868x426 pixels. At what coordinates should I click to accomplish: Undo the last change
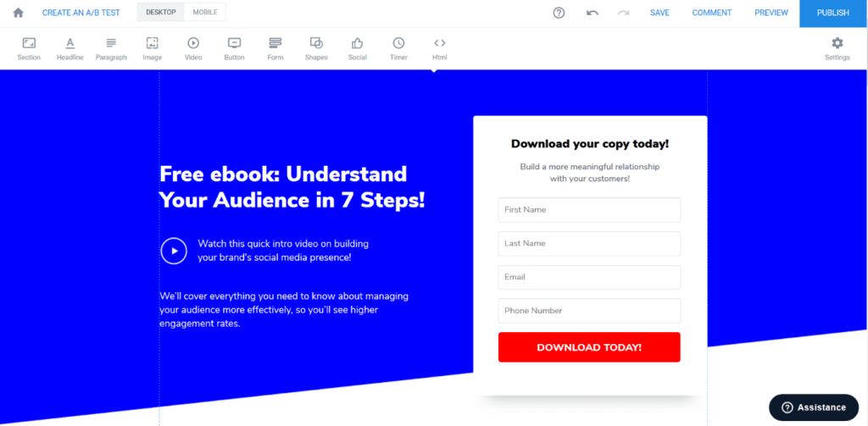[x=593, y=13]
